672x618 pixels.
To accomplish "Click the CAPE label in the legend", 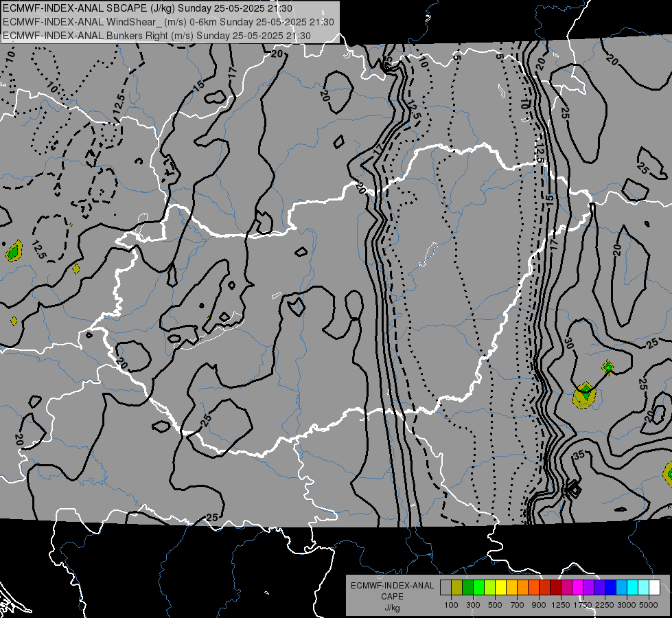I will click(x=392, y=597).
